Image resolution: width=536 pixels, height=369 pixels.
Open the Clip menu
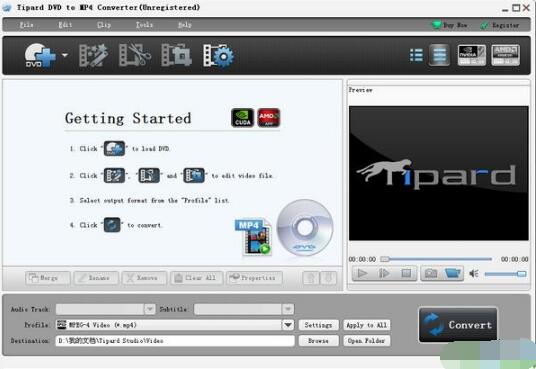[x=104, y=25]
